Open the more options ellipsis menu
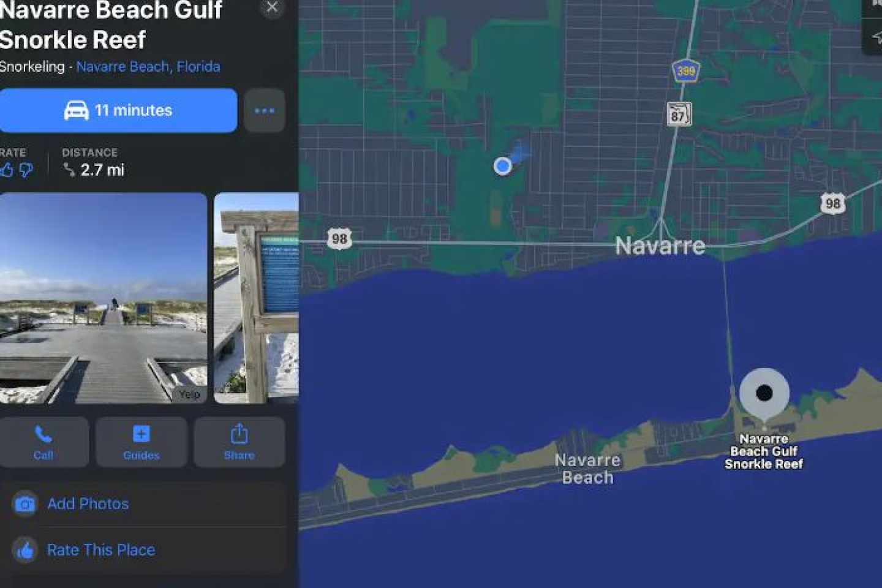Image resolution: width=882 pixels, height=588 pixels. coord(265,111)
